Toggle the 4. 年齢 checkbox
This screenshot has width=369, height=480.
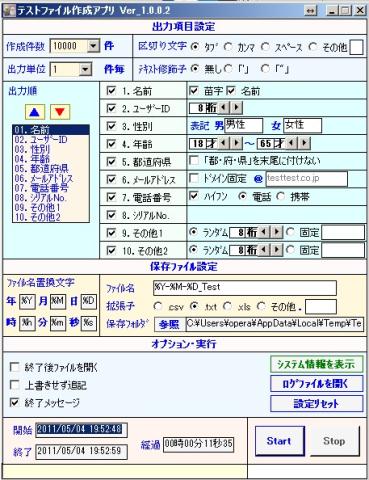(111, 144)
